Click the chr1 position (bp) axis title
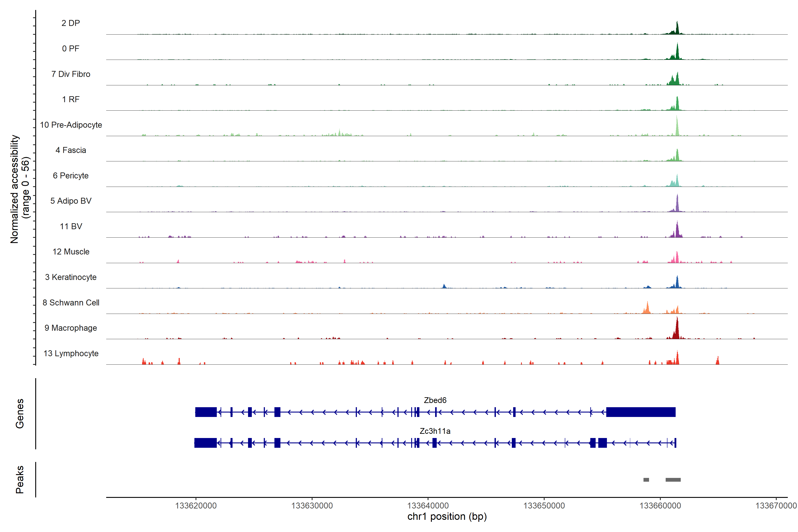The width and height of the screenshot is (798, 532). coord(447,517)
